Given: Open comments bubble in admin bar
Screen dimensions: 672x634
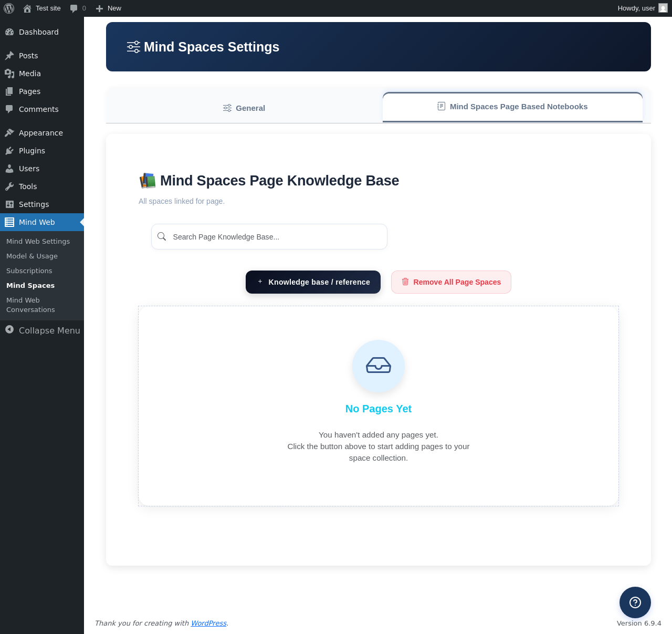Looking at the screenshot, I should tap(74, 8).
